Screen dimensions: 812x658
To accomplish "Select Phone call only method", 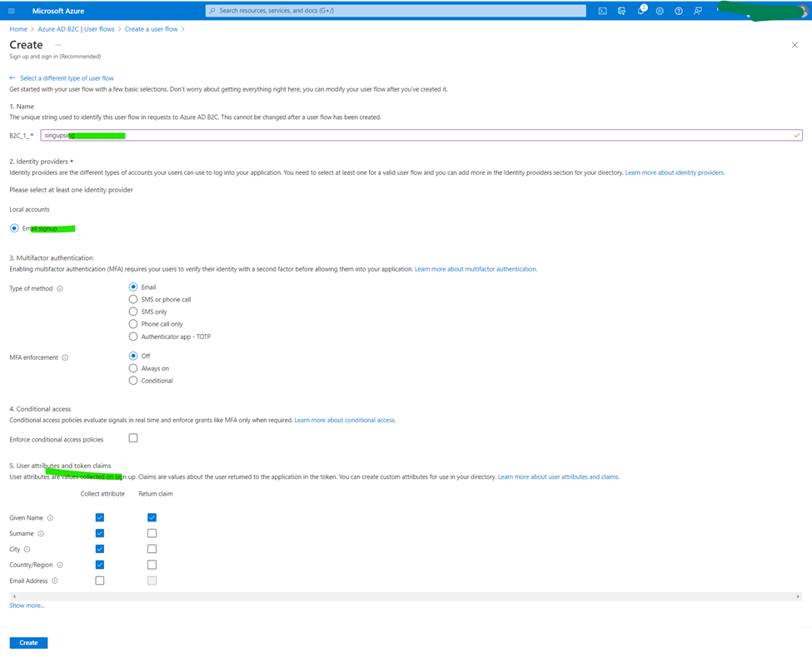I will (x=133, y=324).
